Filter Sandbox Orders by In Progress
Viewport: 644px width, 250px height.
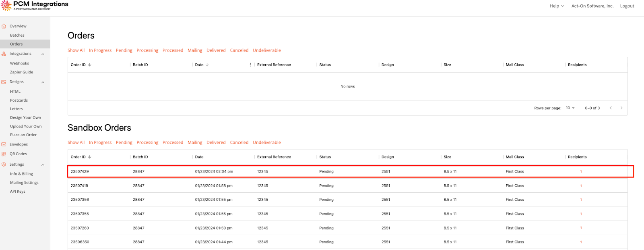(x=100, y=143)
